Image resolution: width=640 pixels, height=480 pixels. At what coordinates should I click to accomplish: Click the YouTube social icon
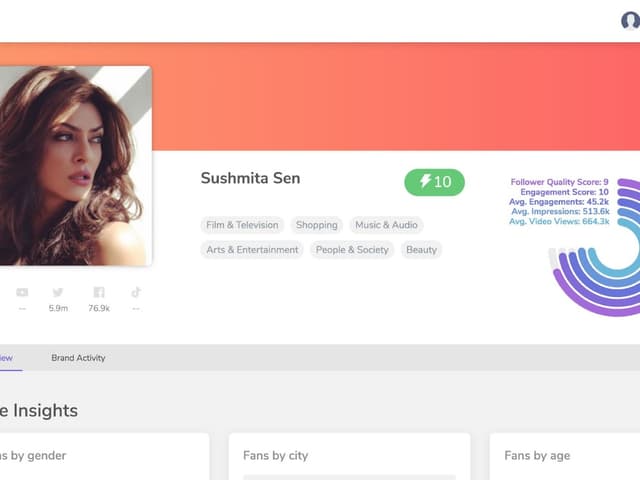tap(22, 292)
